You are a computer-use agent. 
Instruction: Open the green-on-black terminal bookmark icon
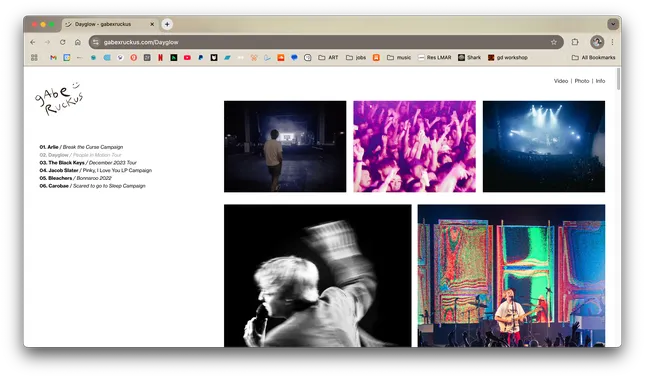tap(174, 58)
